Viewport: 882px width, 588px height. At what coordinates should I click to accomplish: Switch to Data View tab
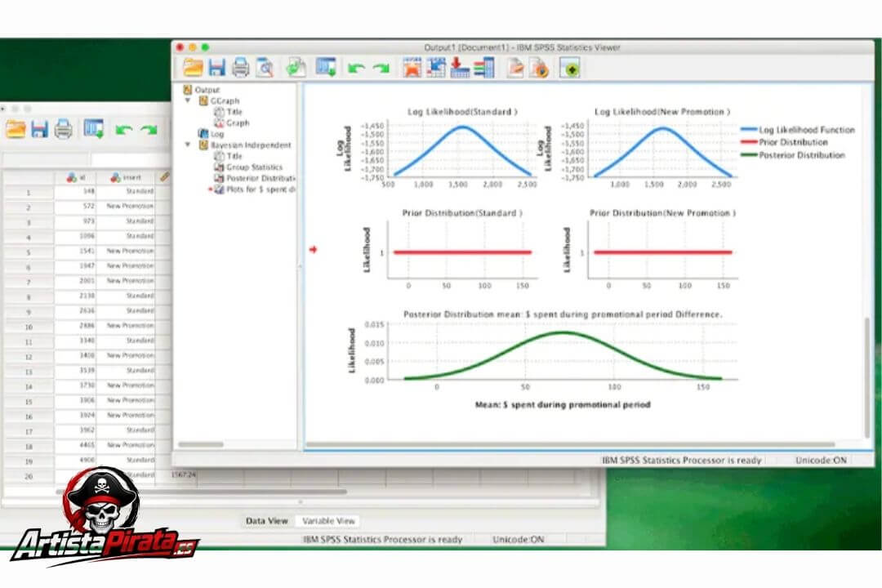266,521
